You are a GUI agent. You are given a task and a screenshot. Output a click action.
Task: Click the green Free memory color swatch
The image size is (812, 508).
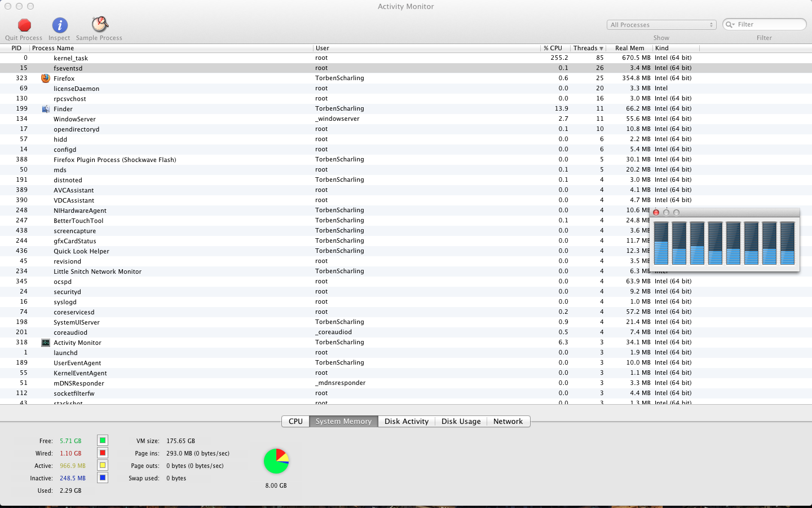(103, 440)
